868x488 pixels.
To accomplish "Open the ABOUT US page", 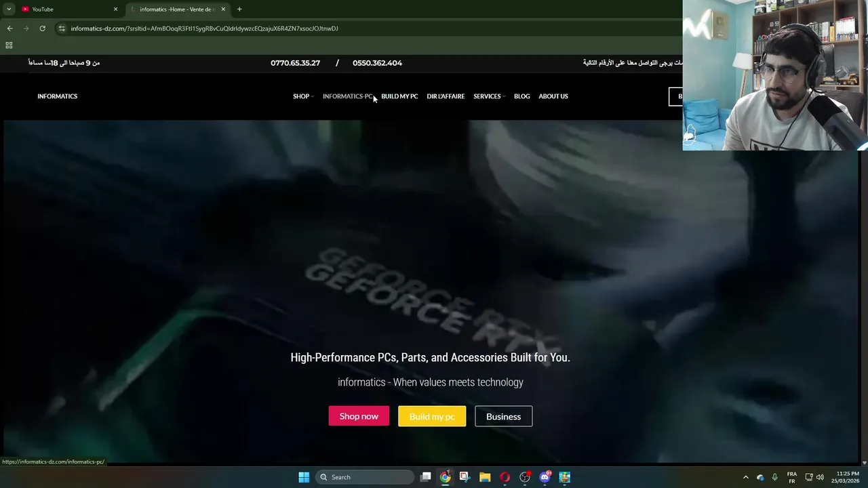I will point(553,96).
